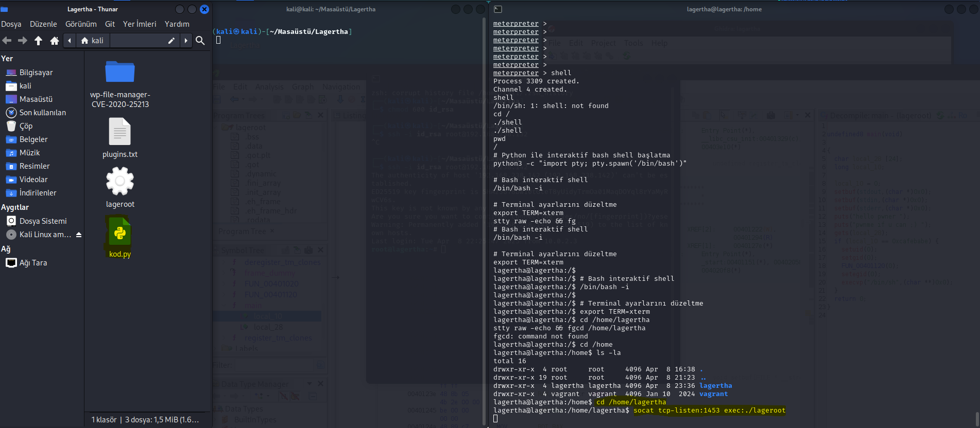Go to parent folder in Thunar
This screenshot has width=980, height=428.
coord(39,41)
